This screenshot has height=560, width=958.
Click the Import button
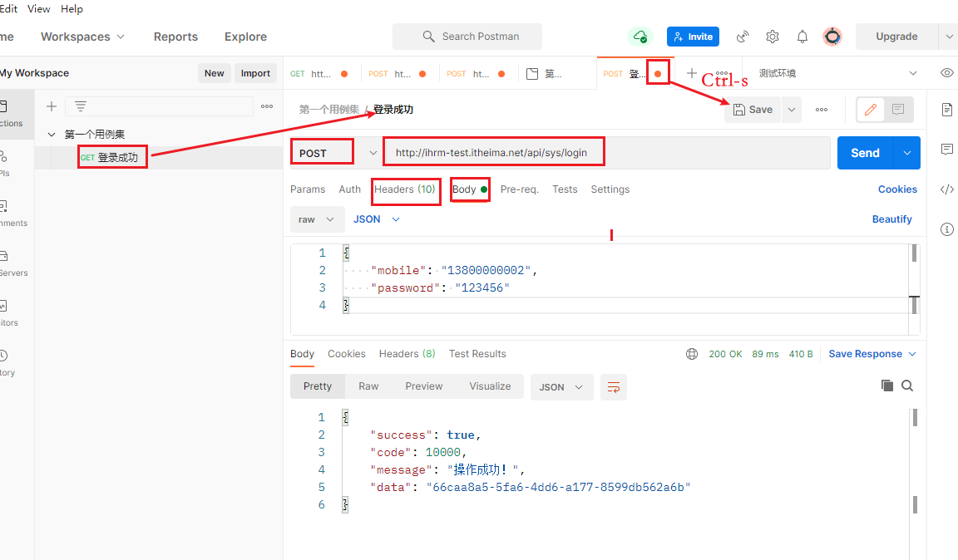255,73
